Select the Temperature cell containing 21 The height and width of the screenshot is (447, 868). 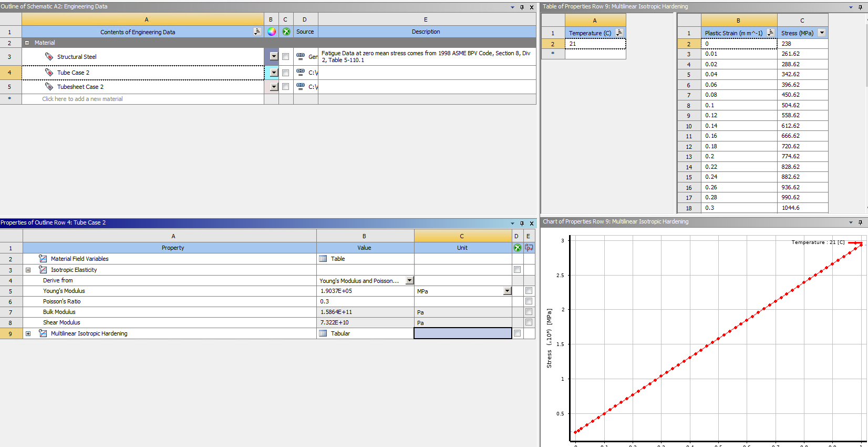[x=595, y=44]
